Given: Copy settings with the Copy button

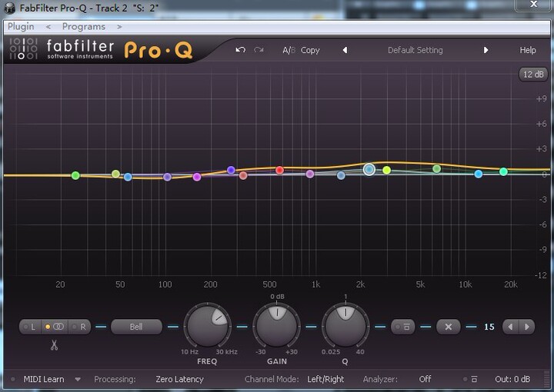Looking at the screenshot, I should (310, 51).
